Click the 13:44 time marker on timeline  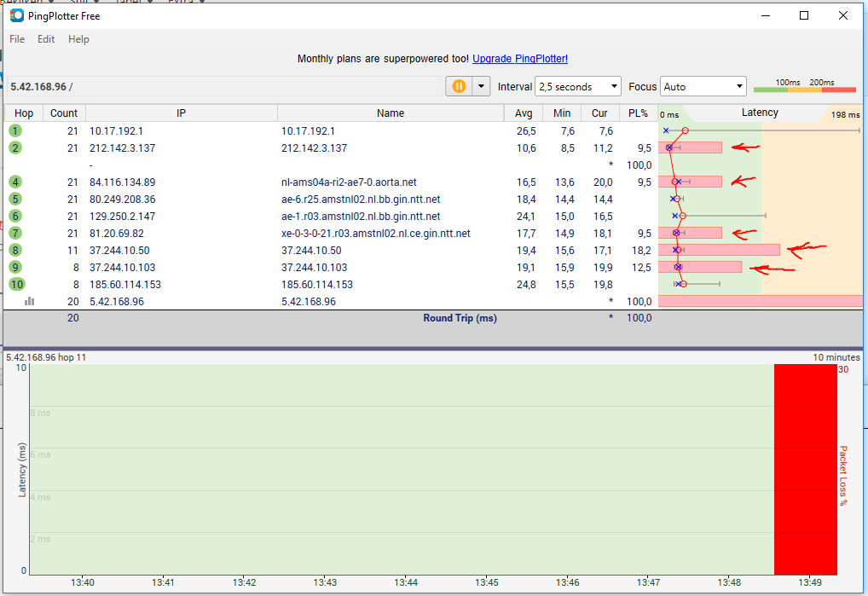[x=406, y=582]
